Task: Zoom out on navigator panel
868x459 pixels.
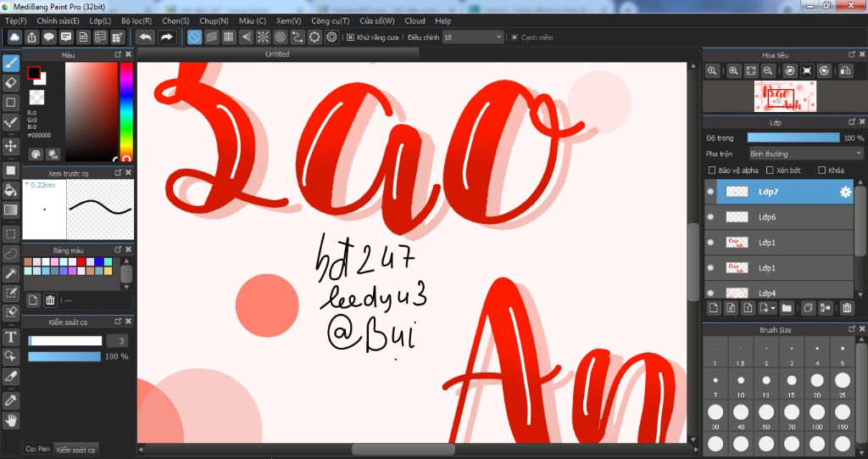Action: [768, 71]
